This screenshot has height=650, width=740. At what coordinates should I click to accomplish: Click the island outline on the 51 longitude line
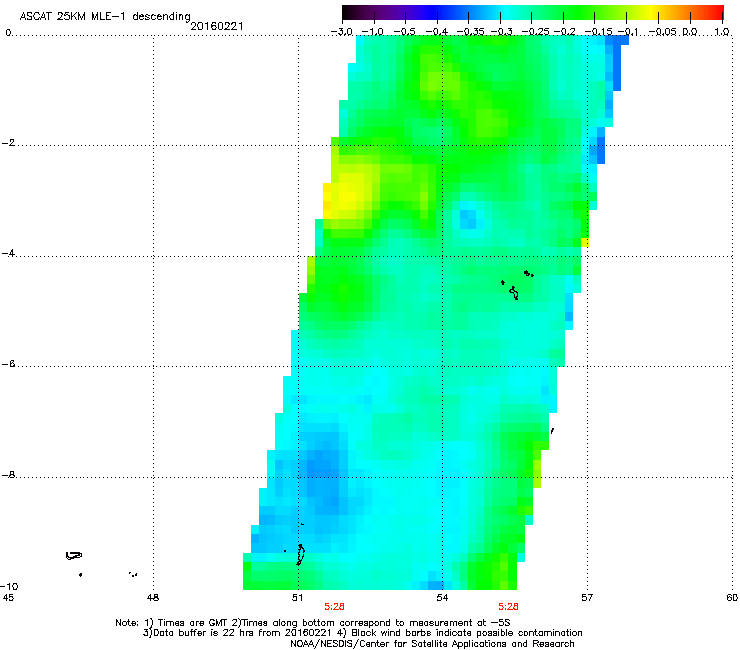pyautogui.click(x=300, y=554)
